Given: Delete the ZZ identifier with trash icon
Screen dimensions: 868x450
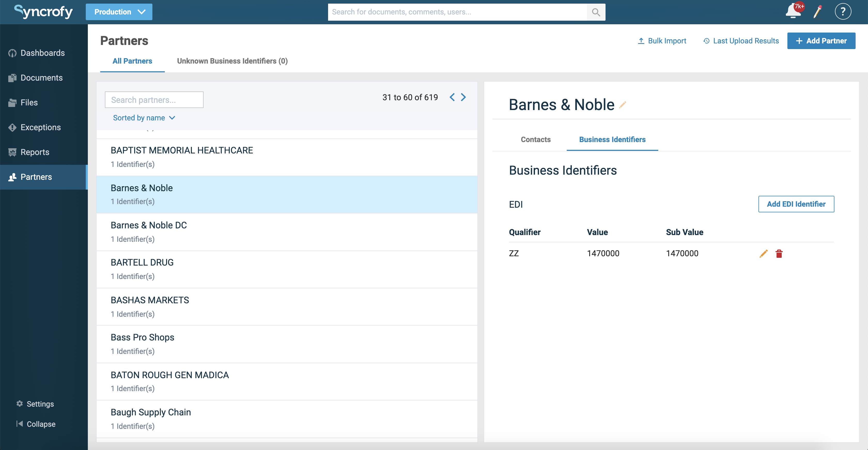Looking at the screenshot, I should click(x=779, y=253).
